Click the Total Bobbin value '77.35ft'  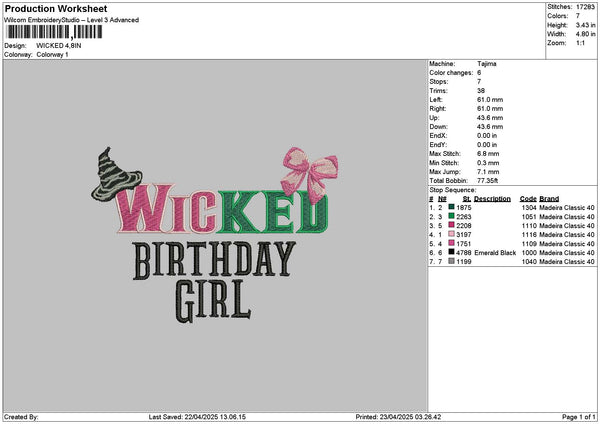pyautogui.click(x=488, y=181)
